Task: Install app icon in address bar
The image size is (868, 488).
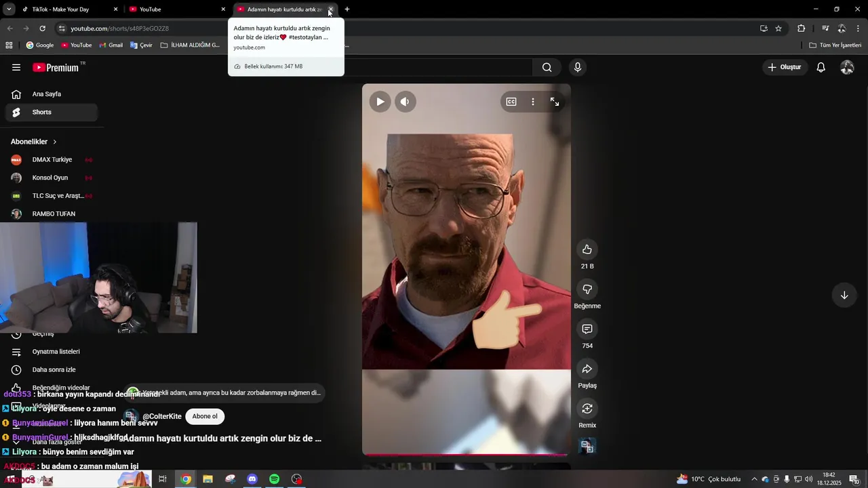Action: [x=764, y=28]
